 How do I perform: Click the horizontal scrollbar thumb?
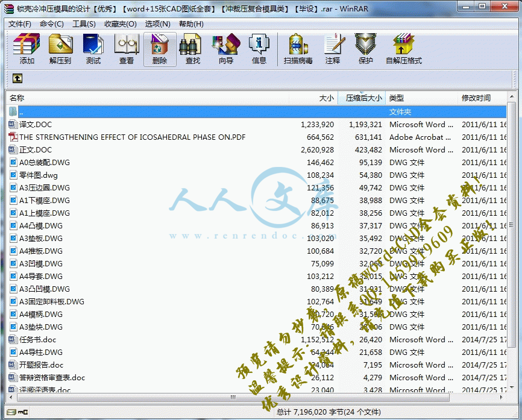tap(233, 397)
